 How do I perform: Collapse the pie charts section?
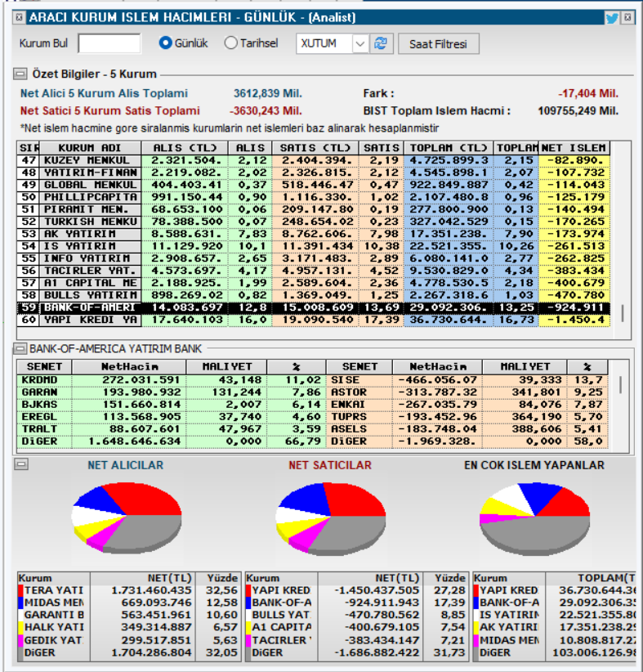[21, 464]
